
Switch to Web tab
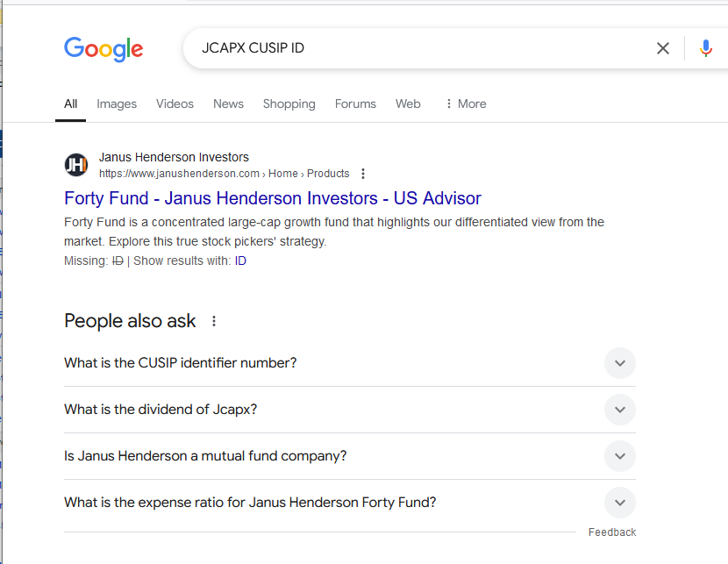(x=408, y=104)
